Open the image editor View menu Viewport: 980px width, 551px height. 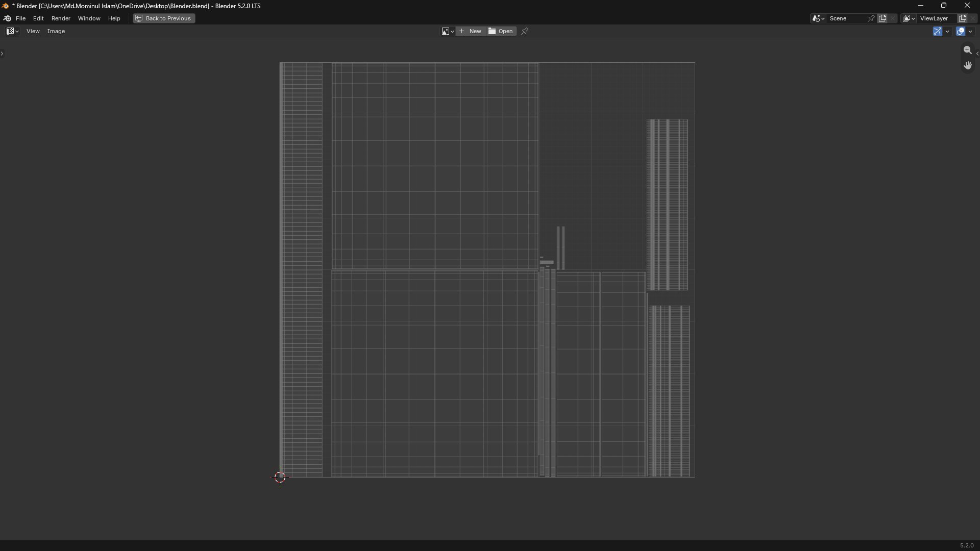coord(33,31)
